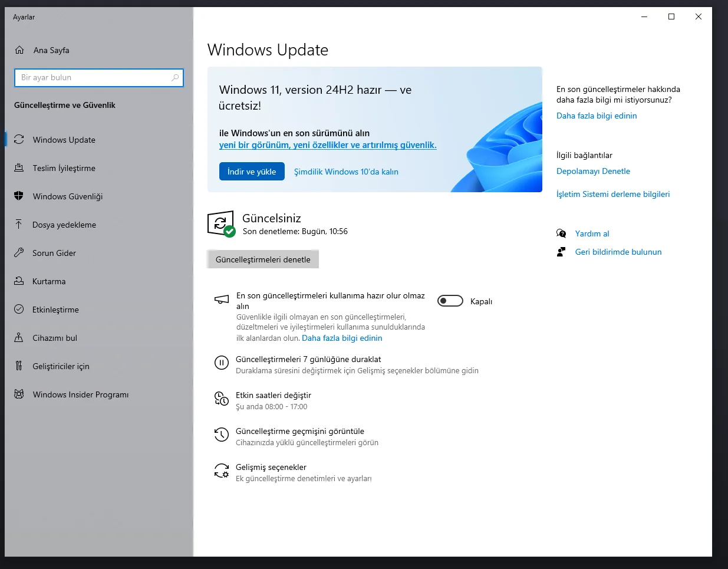Click the Windows Update page heading
The image size is (728, 569).
point(268,50)
